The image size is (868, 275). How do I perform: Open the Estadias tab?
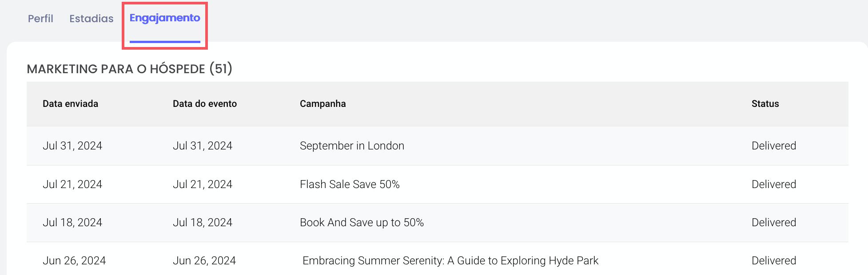tap(92, 19)
